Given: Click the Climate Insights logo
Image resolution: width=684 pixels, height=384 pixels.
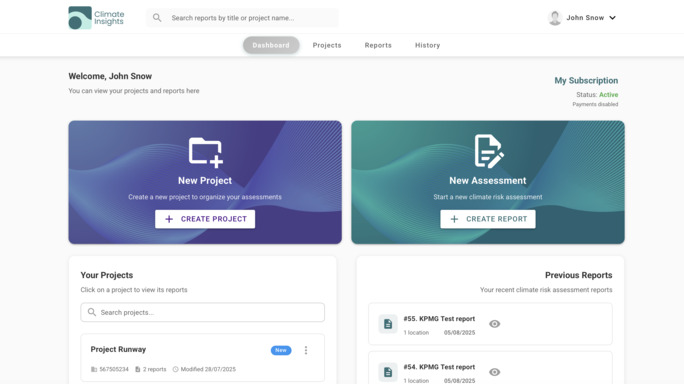Looking at the screenshot, I should click(96, 18).
